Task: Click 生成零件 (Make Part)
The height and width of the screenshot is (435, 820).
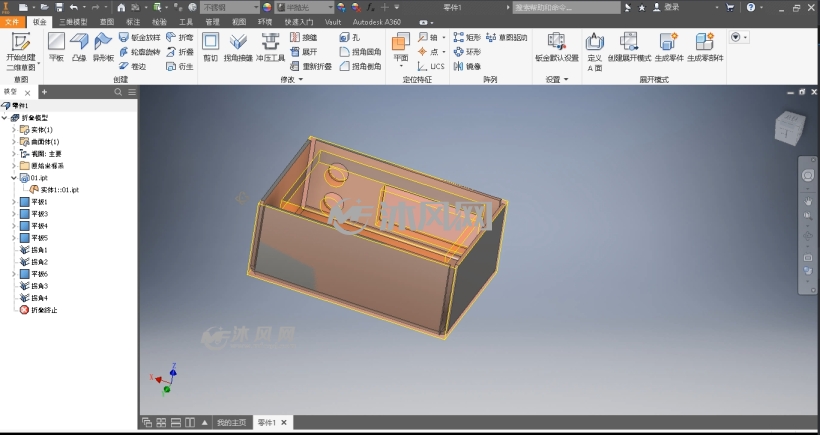Action: pos(669,47)
